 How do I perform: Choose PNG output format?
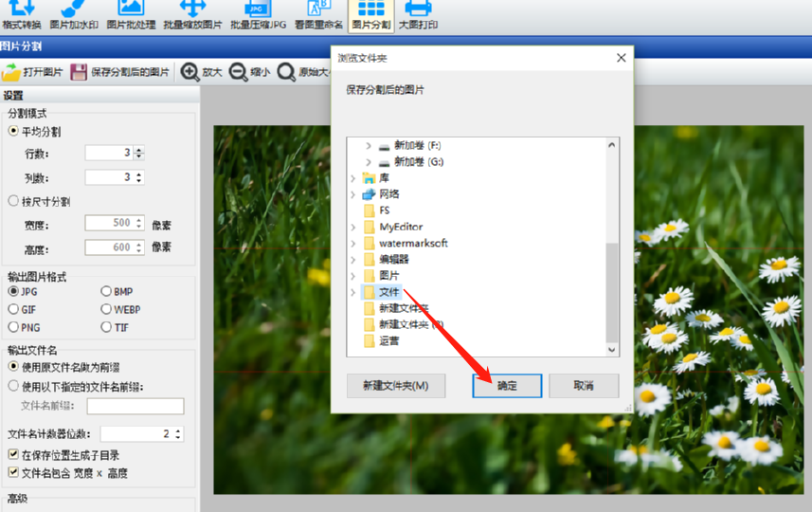(x=13, y=327)
